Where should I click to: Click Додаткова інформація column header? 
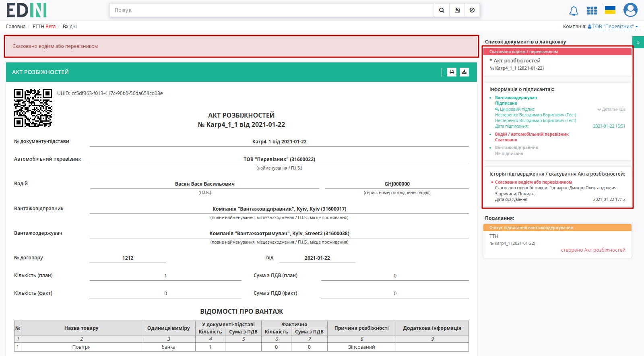click(432, 328)
